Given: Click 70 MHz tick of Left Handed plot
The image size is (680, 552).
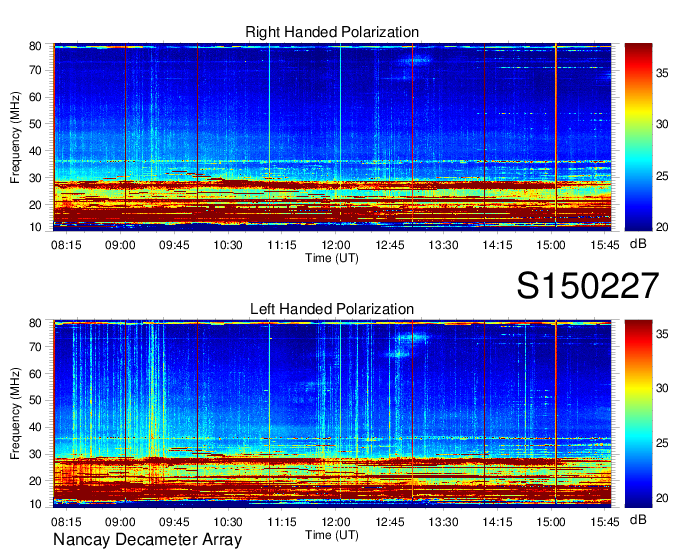Looking at the screenshot, I should click(x=35, y=347).
